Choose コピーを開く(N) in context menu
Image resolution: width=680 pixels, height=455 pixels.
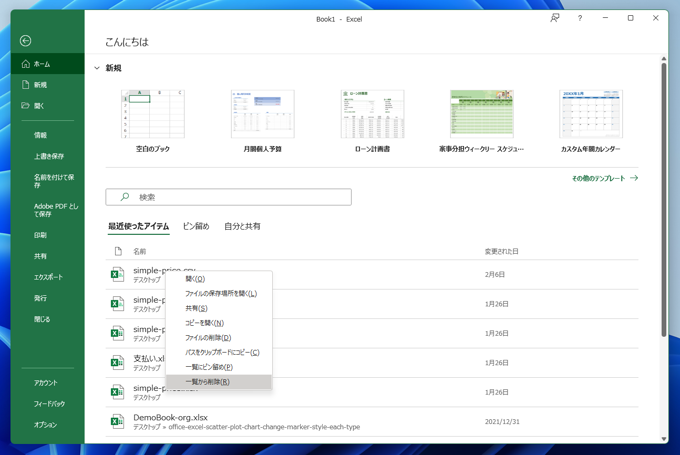219,323
